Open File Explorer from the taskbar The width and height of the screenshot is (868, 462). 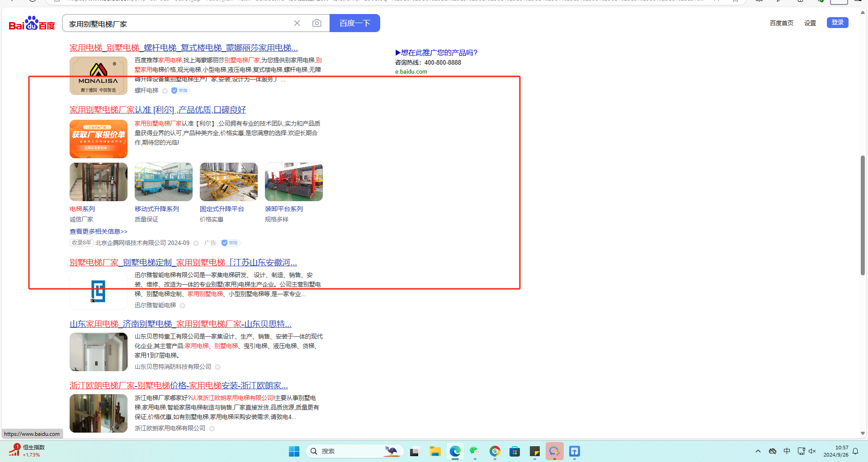[x=435, y=451]
